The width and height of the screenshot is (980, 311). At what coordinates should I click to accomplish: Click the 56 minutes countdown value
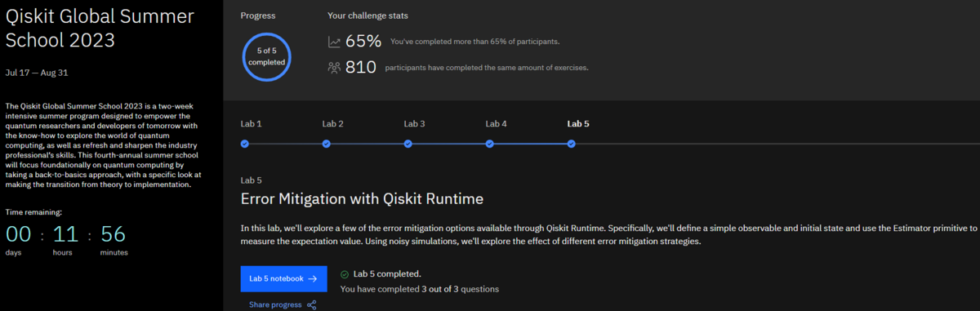click(x=114, y=234)
